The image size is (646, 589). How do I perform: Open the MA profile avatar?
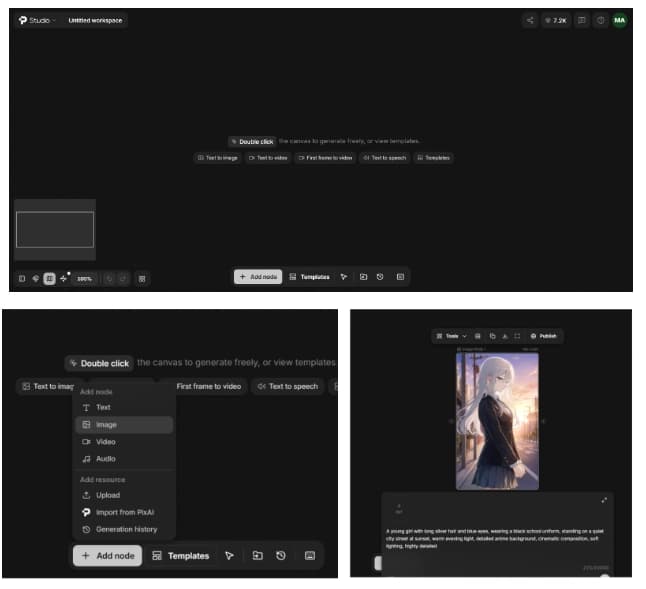[x=619, y=20]
